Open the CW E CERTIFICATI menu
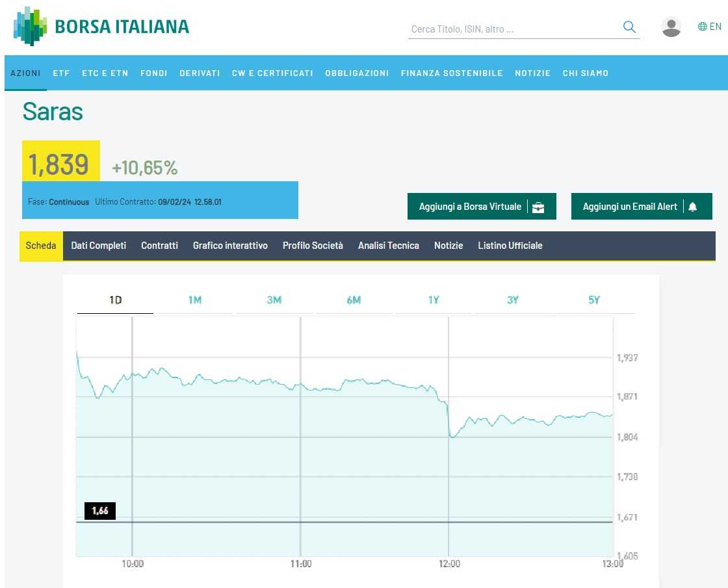728x588 pixels. click(x=272, y=73)
